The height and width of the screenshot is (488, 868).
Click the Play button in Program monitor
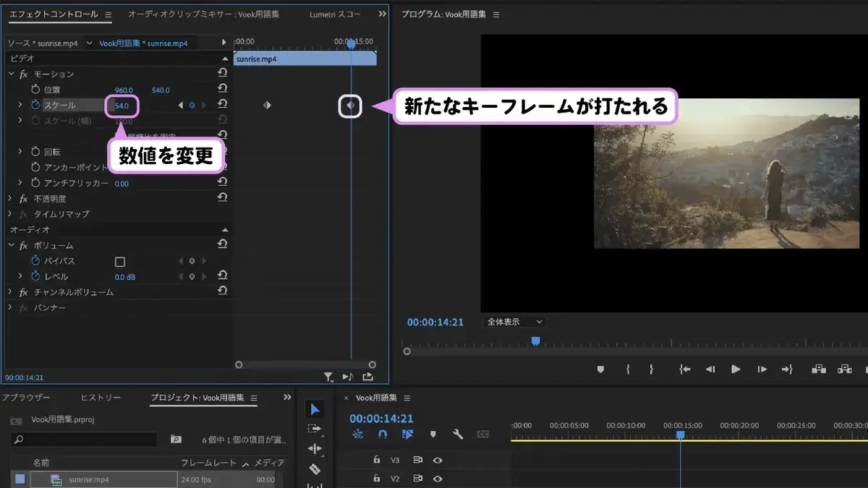736,369
